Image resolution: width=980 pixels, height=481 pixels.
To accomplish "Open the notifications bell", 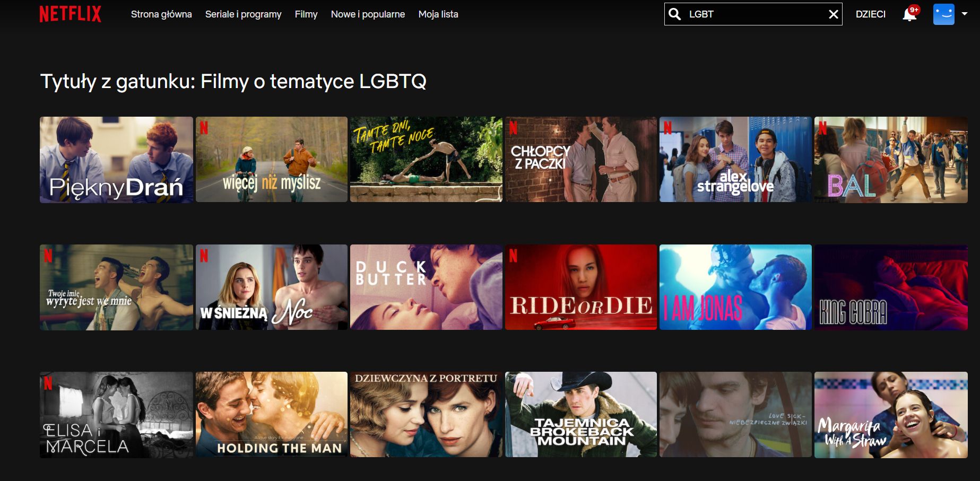I will 909,14.
